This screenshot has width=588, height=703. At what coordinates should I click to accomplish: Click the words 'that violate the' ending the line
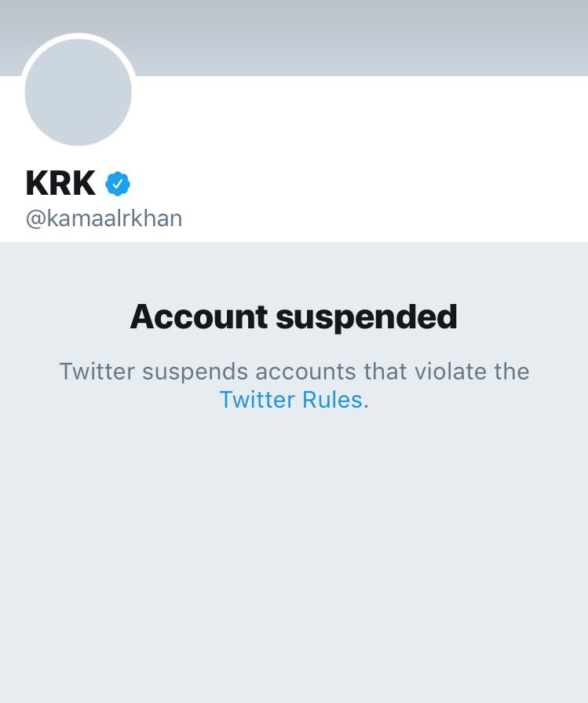tap(447, 371)
